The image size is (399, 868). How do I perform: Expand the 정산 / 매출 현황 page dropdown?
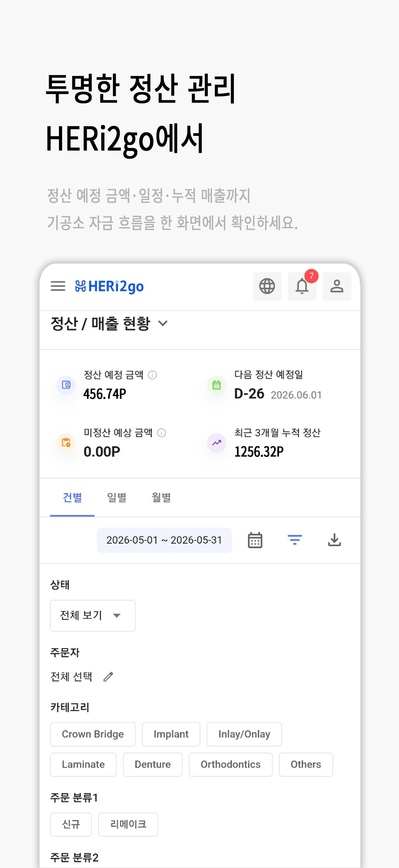(x=163, y=324)
